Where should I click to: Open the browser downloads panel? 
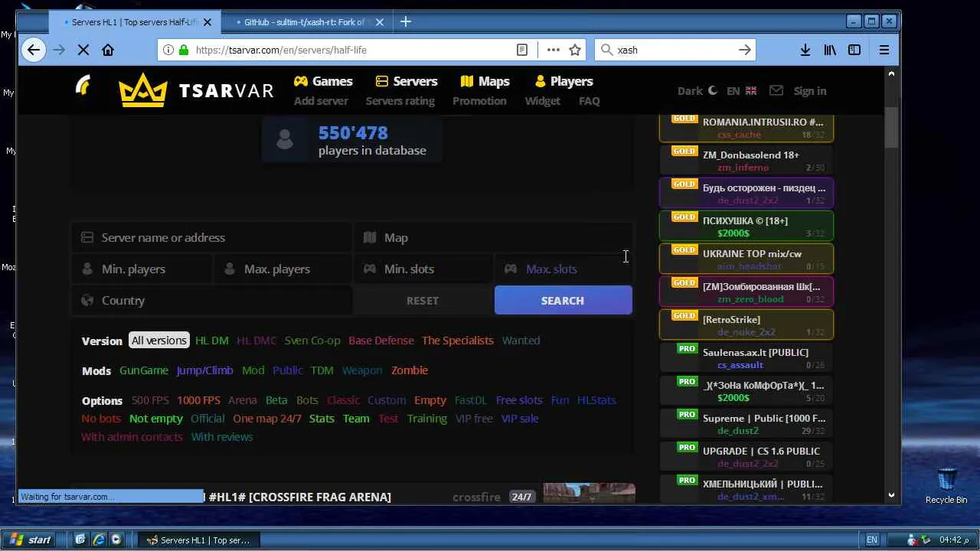click(x=805, y=50)
